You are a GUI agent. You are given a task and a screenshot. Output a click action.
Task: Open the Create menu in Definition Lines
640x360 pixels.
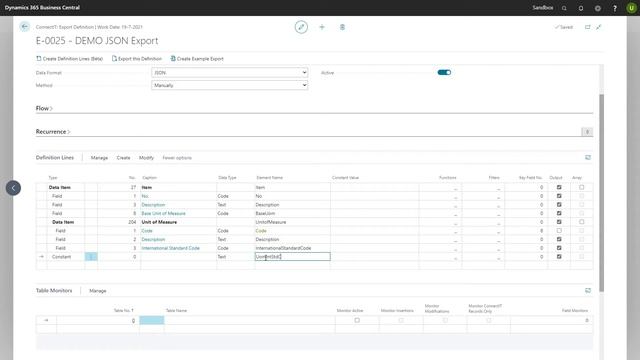coord(123,158)
